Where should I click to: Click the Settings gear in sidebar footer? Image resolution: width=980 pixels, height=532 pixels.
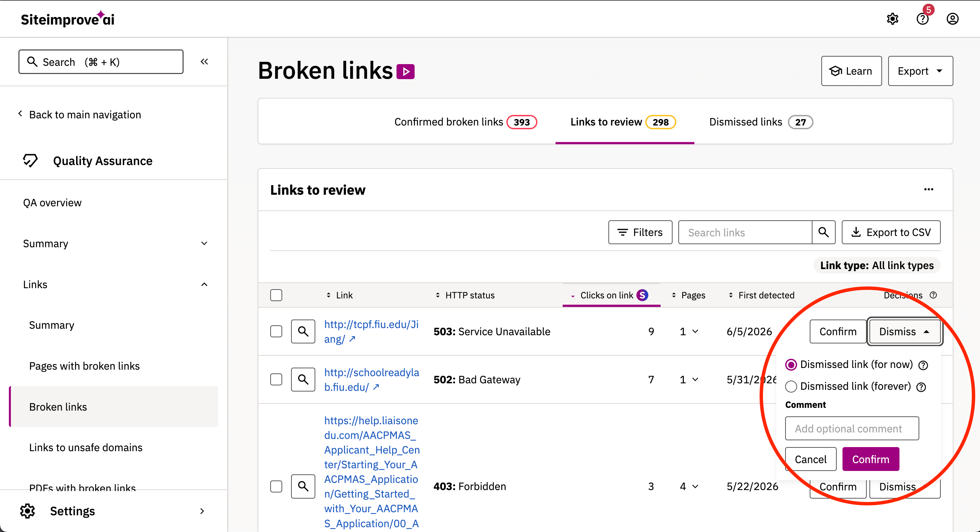click(x=27, y=511)
